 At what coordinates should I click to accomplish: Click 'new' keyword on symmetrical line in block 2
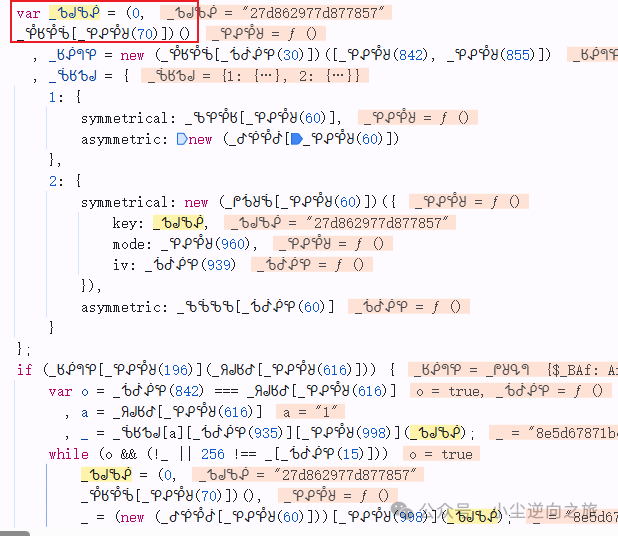196,203
